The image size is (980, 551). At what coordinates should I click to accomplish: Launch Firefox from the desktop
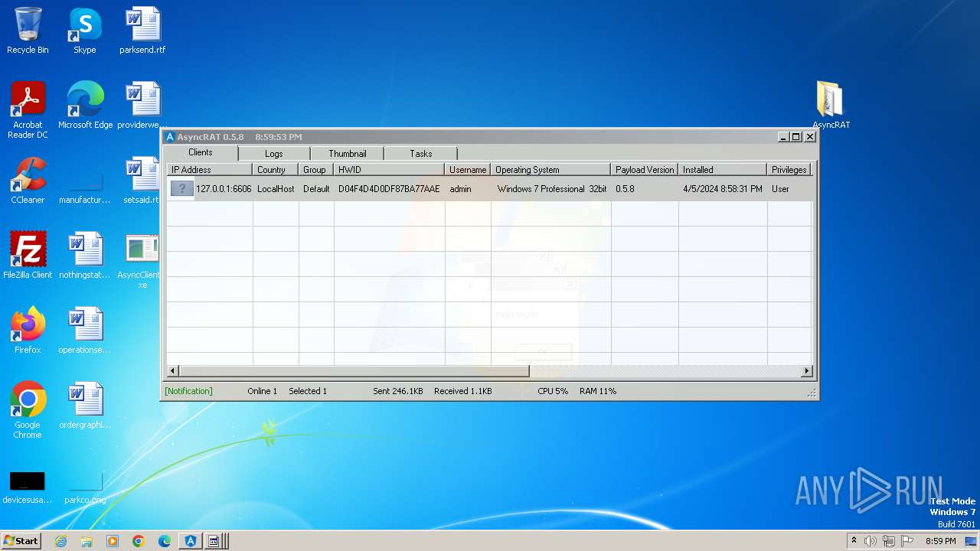pyautogui.click(x=28, y=331)
